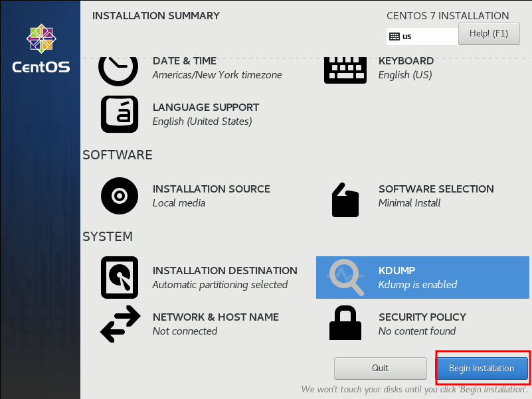Screen dimensions: 532x399
Task: Click 'English (US)' keyboard status
Action: coord(405,75)
